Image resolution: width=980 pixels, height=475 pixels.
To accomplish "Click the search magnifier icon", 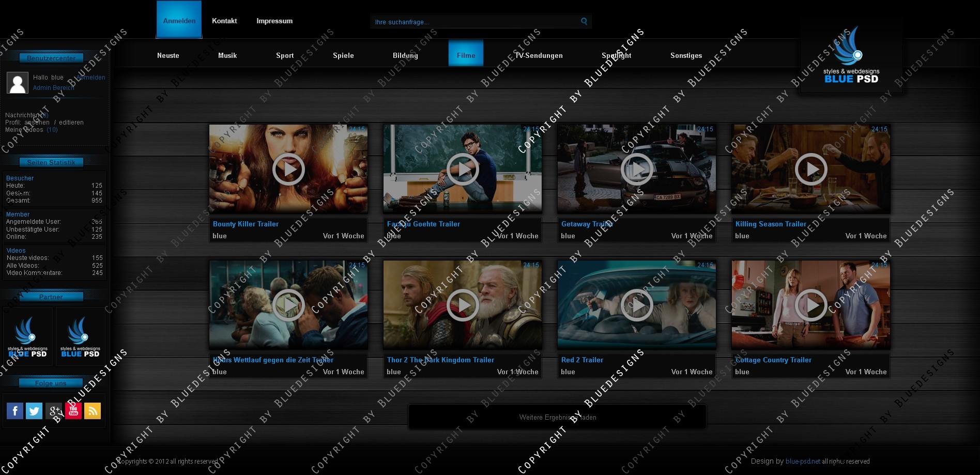I will click(584, 21).
